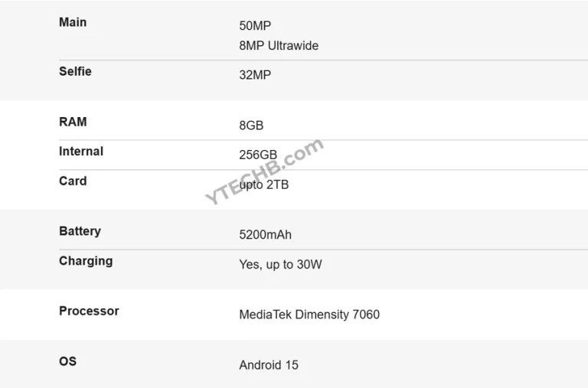Click the RAM label
This screenshot has width=588, height=388.
point(73,122)
